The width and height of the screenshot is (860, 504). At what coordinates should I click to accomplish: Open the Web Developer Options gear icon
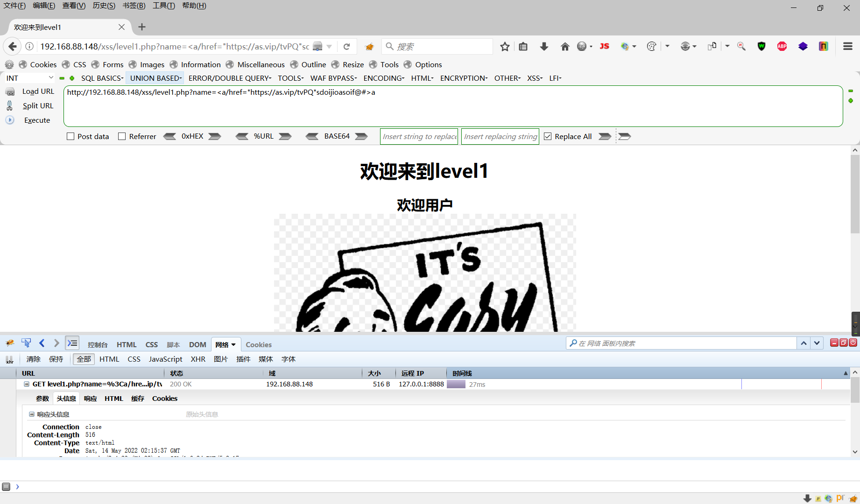tap(9, 64)
